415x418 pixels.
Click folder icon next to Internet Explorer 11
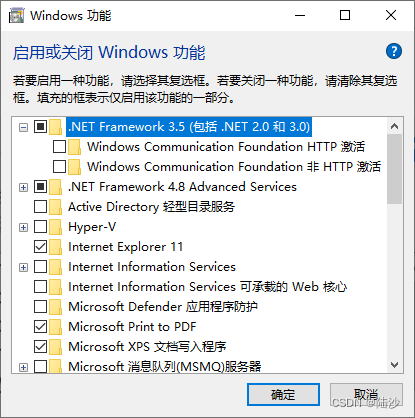click(x=56, y=247)
